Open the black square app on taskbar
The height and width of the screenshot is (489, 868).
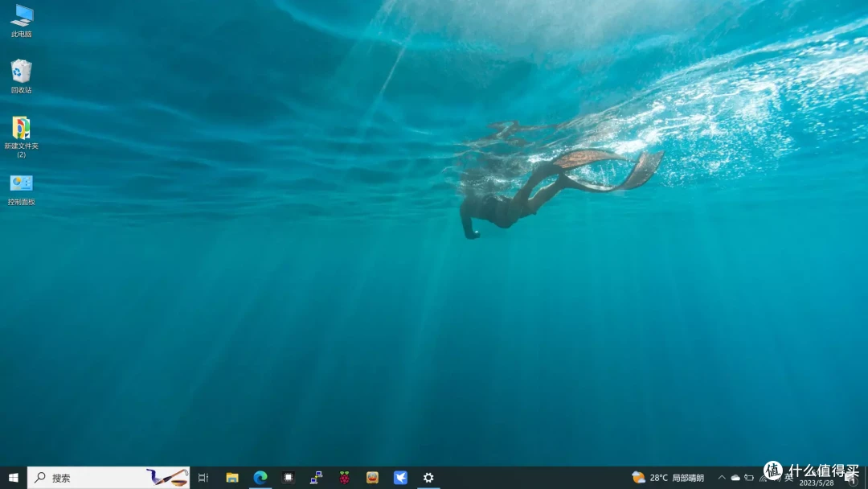(289, 478)
